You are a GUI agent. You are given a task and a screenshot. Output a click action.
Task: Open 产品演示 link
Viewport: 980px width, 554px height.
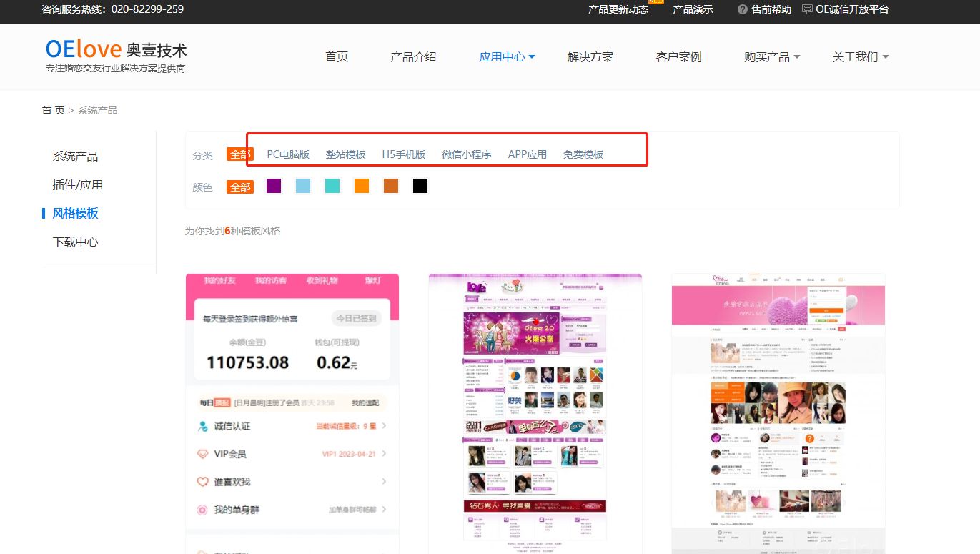[x=693, y=9]
